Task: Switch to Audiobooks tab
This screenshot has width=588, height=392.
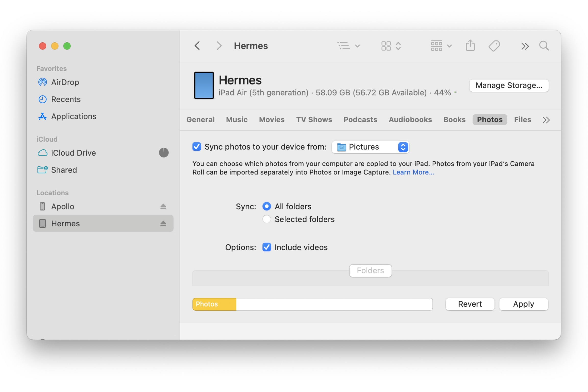Action: click(410, 120)
